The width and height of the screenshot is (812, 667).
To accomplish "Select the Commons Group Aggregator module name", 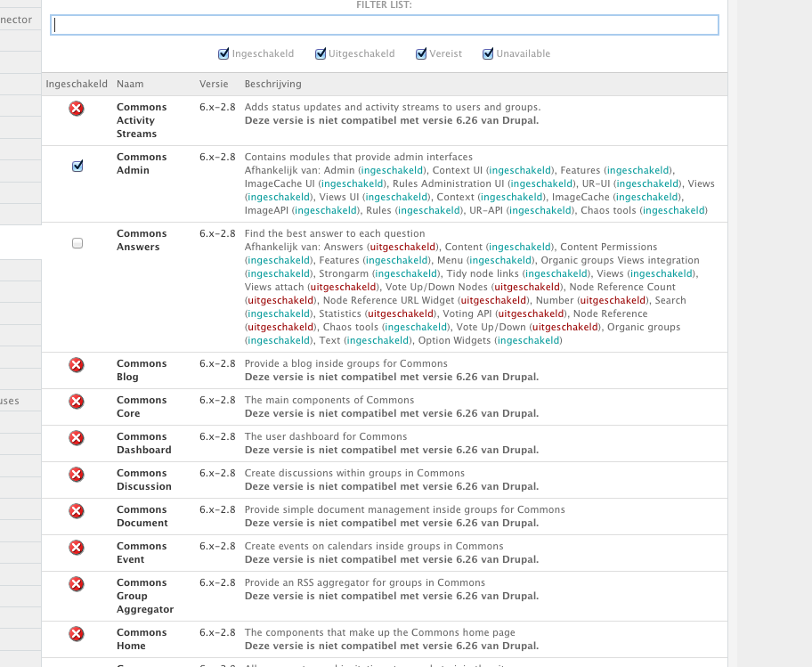I will point(145,596).
